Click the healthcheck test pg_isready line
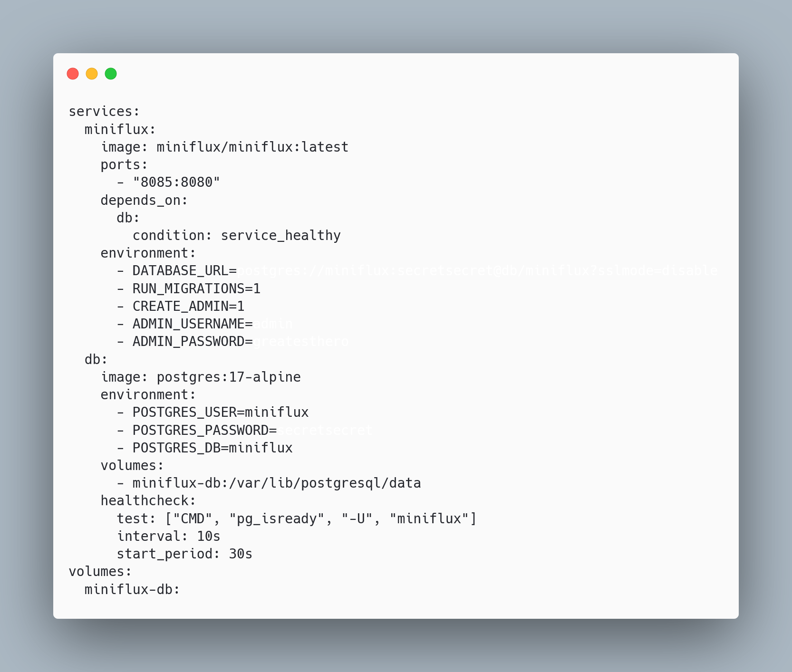Image resolution: width=792 pixels, height=672 pixels. click(x=297, y=518)
